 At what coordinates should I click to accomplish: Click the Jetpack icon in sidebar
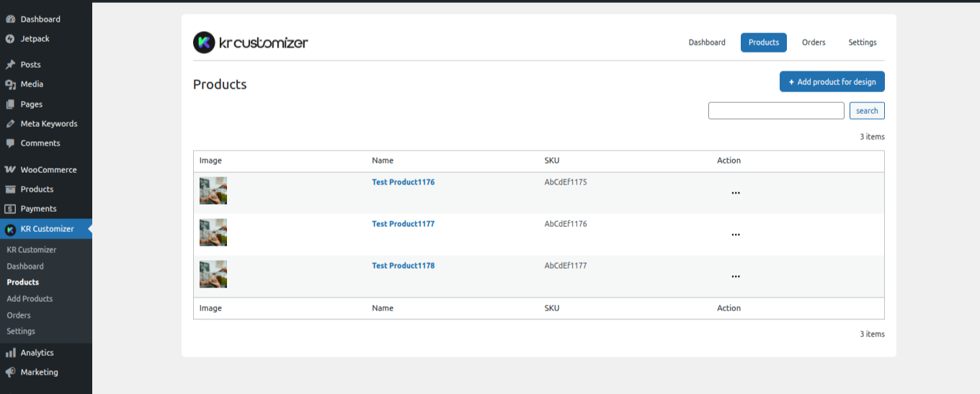pos(10,39)
